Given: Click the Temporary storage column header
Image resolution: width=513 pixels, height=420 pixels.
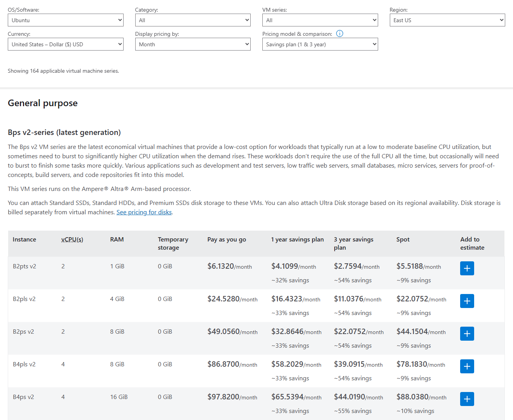Looking at the screenshot, I should click(x=173, y=243).
